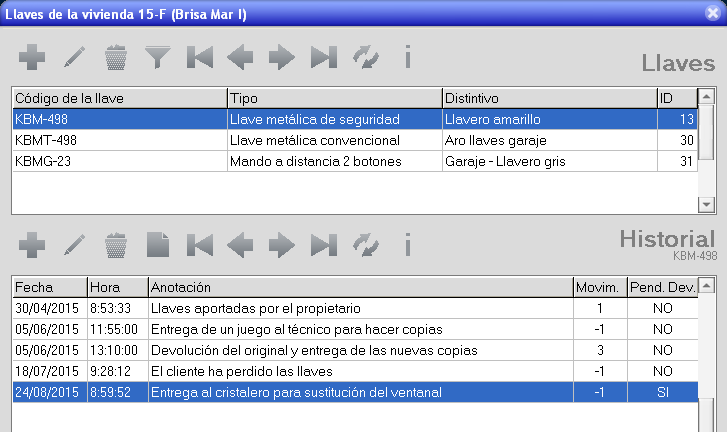The width and height of the screenshot is (727, 432).
Task: Select history entry at 11:55:00
Action: click(355, 329)
